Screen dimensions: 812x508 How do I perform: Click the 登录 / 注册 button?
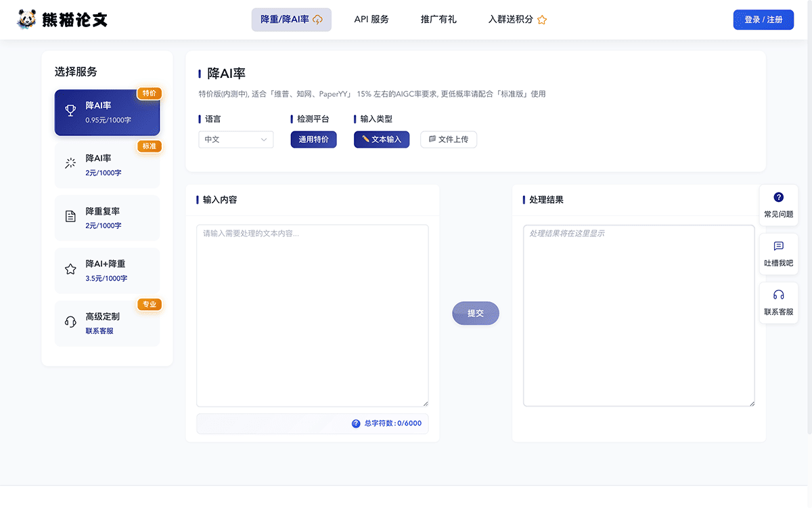763,20
